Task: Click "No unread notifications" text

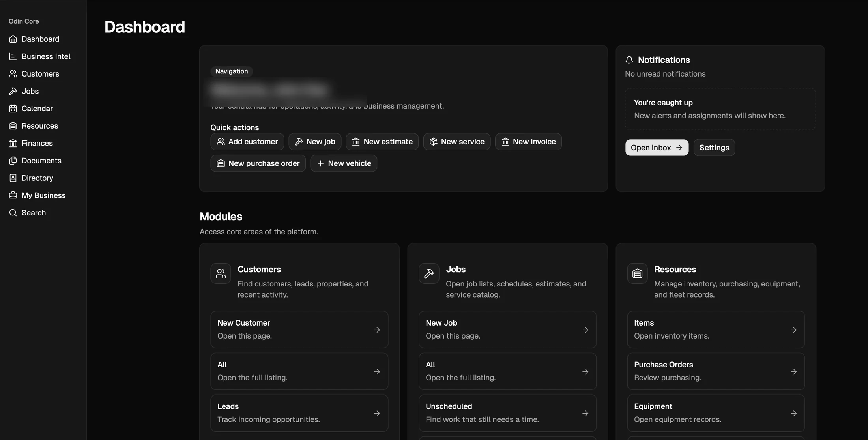Action: [665, 74]
